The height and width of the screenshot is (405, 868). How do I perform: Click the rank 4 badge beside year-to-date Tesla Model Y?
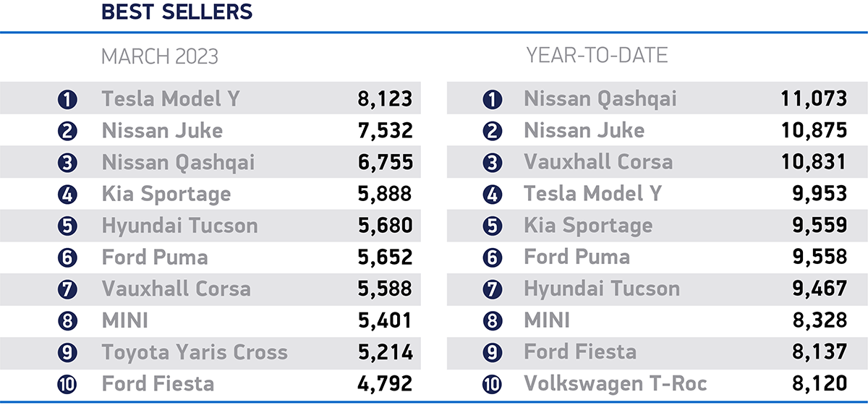492,195
